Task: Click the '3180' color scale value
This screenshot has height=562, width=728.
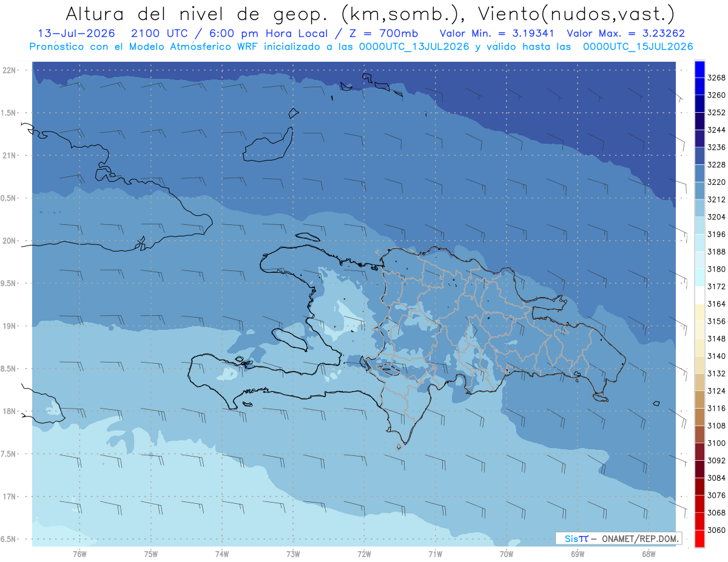Action: pos(716,269)
